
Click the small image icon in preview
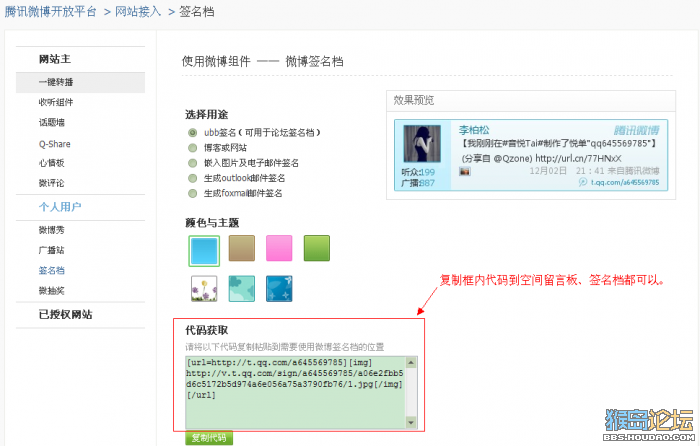click(x=465, y=171)
